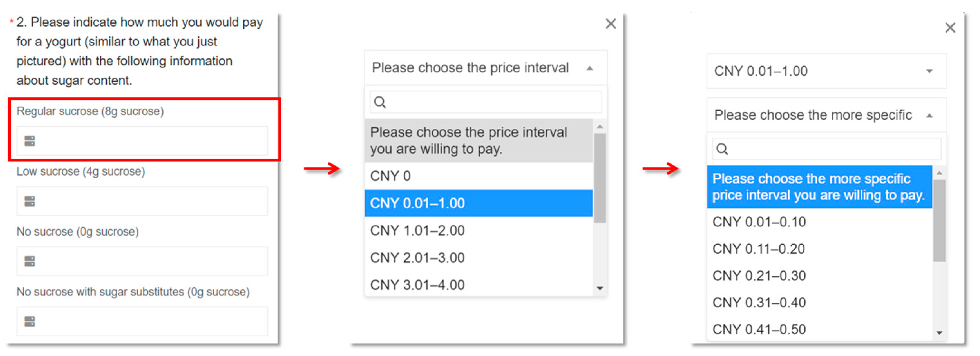Open the No sucrose price selector icon
980x356 pixels.
30,261
